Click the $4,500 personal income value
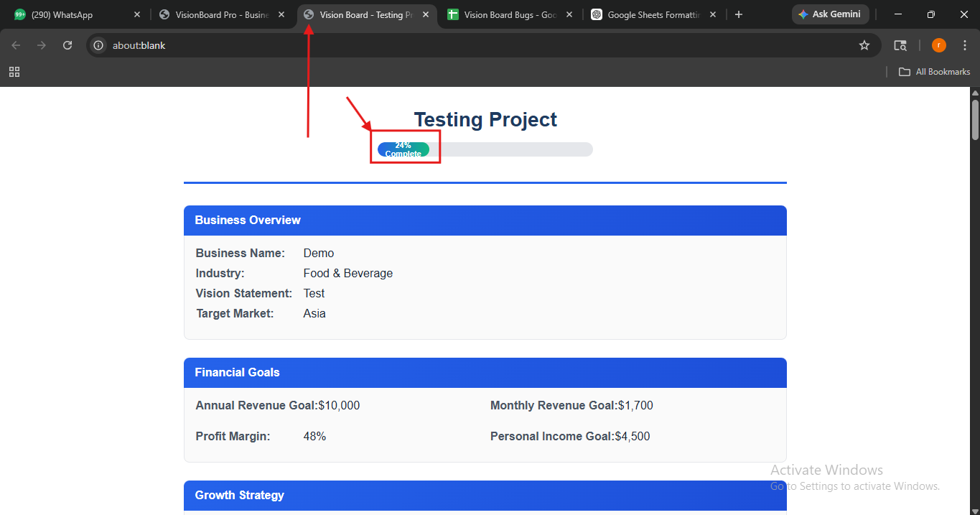Screen dimensions: 980x515 (633, 436)
